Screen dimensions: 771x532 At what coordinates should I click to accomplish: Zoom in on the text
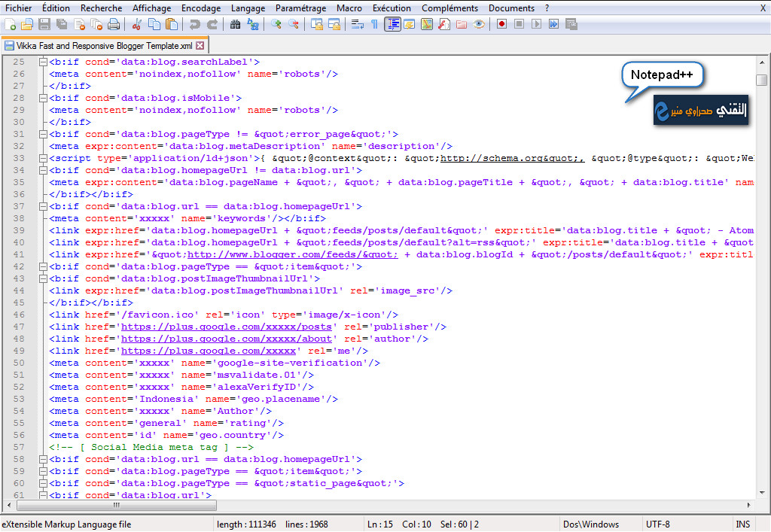(275, 25)
